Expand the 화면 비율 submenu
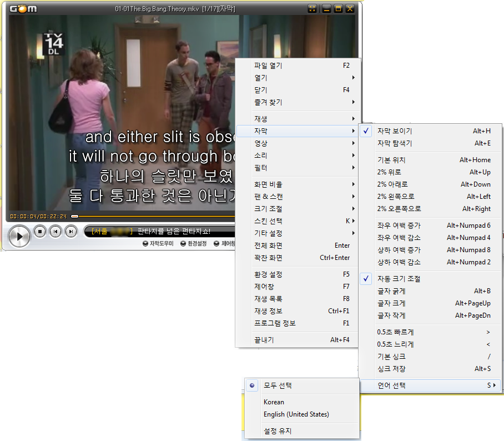Screen dimensions: 504x441 pyautogui.click(x=298, y=184)
